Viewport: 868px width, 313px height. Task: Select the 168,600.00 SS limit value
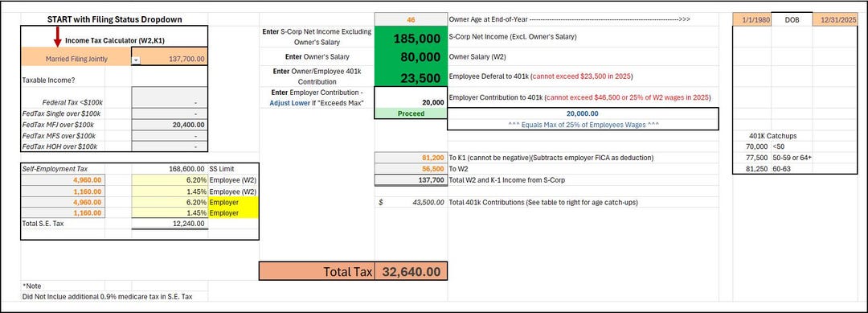click(x=170, y=168)
